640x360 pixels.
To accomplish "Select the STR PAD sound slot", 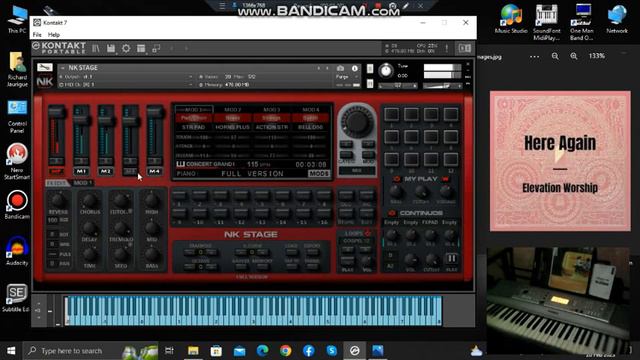I will point(193,127).
